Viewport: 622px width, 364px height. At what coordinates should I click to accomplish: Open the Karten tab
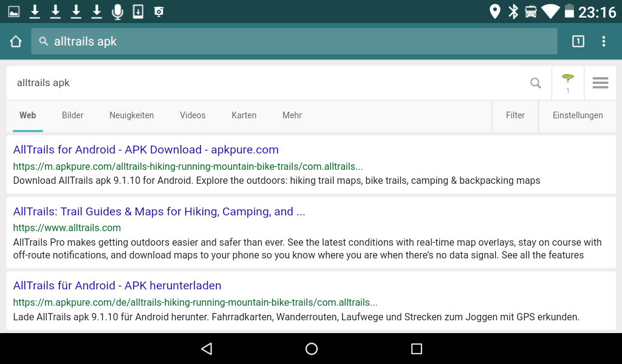tap(244, 115)
